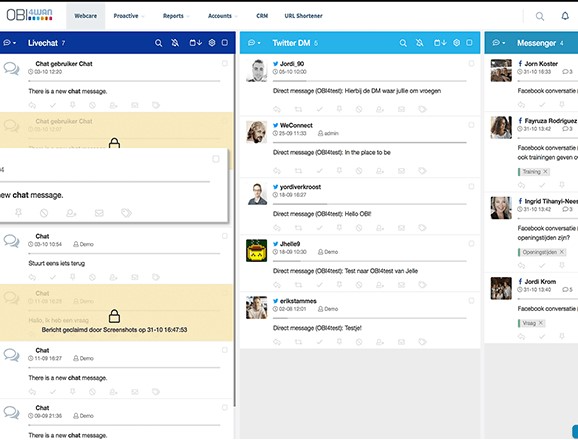Open comment count on Jorn Koster conversation

coord(567,71)
